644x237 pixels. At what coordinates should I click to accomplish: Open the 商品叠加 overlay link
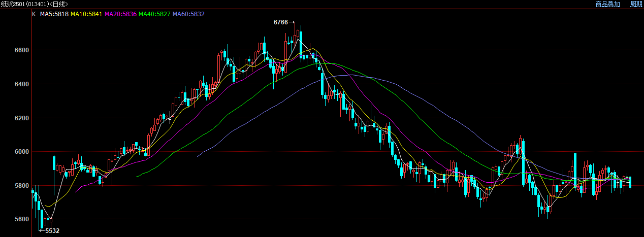coord(607,4)
